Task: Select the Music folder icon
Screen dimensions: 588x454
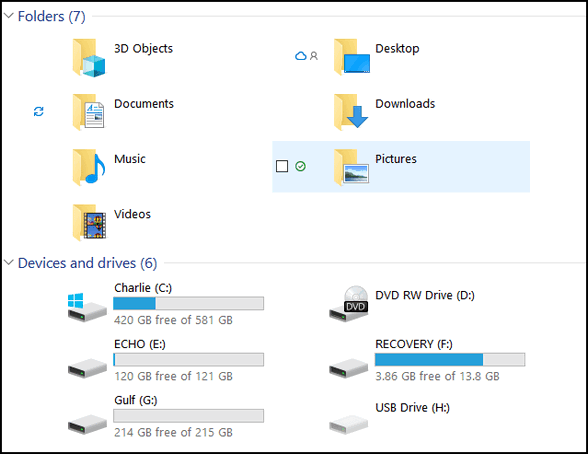Action: [89, 167]
